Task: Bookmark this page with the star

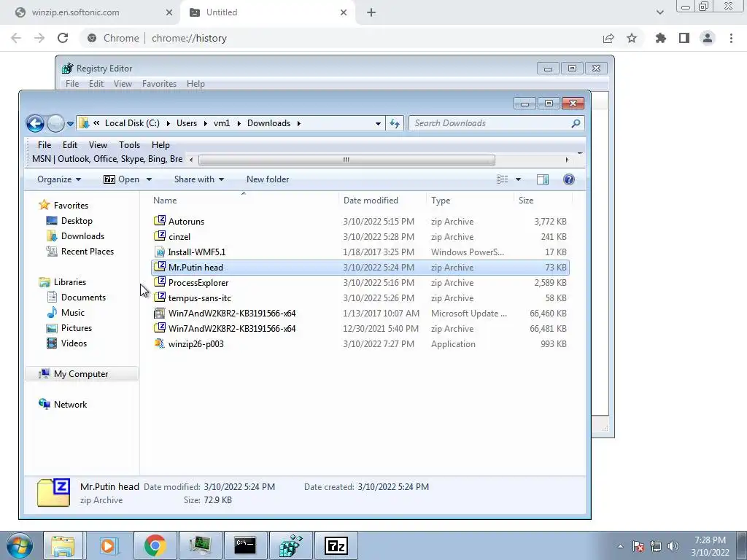Action: click(632, 38)
